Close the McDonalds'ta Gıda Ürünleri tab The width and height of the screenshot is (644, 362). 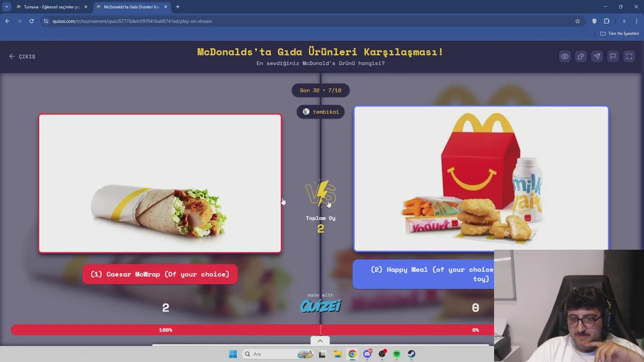(166, 7)
